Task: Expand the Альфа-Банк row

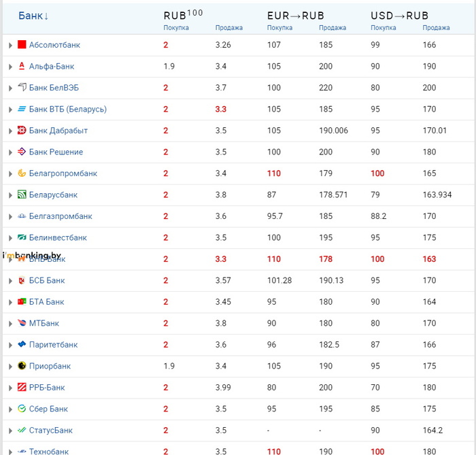Action: coord(10,67)
